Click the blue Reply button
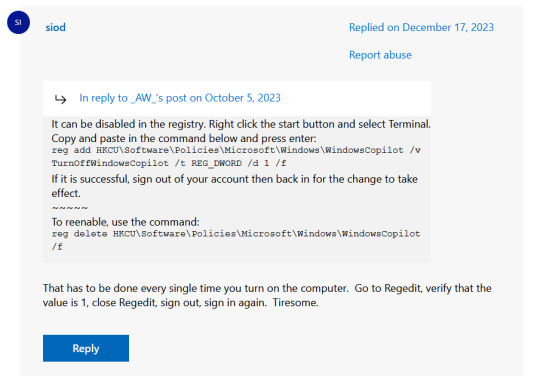540x376 pixels. click(x=86, y=348)
